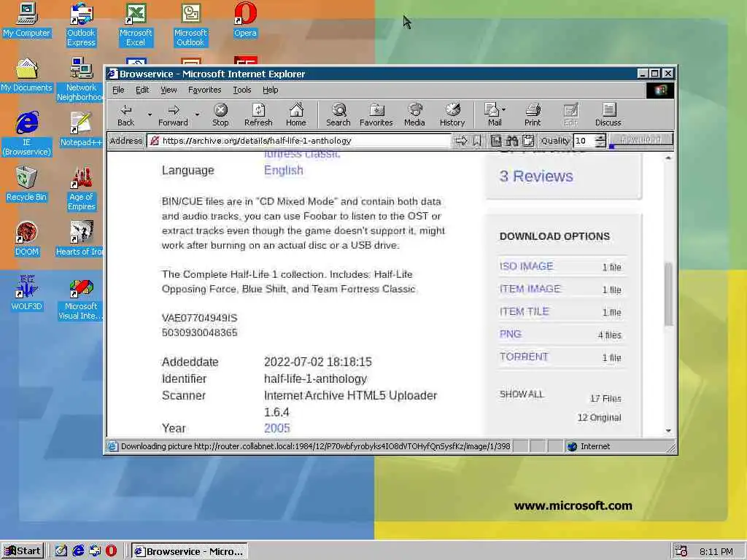Expand the Mail button dropdown arrow
747x560 pixels.
click(x=504, y=109)
